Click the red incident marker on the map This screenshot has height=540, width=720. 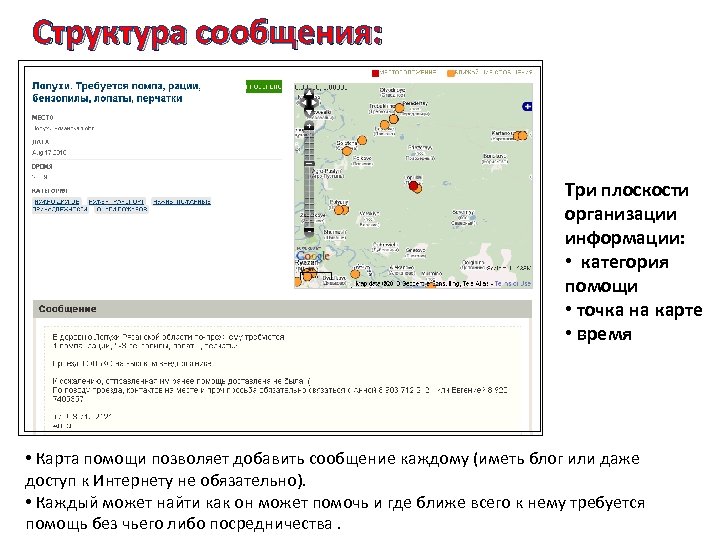coord(413,186)
